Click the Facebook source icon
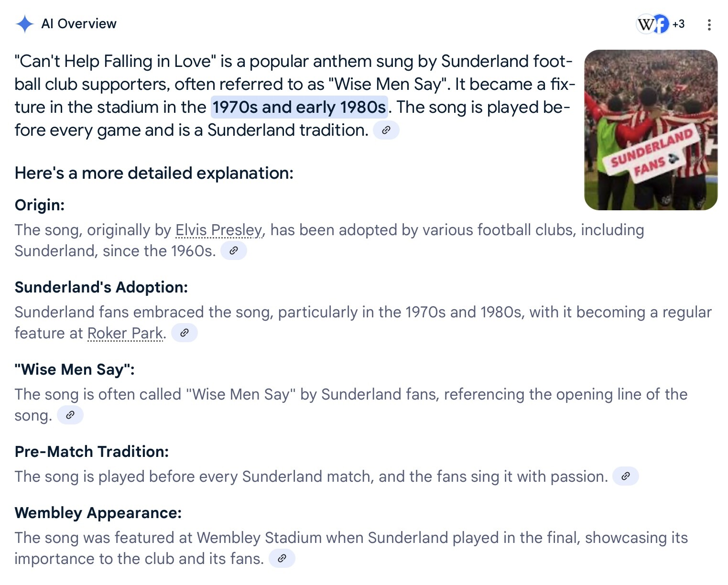This screenshot has width=728, height=585. [x=661, y=24]
